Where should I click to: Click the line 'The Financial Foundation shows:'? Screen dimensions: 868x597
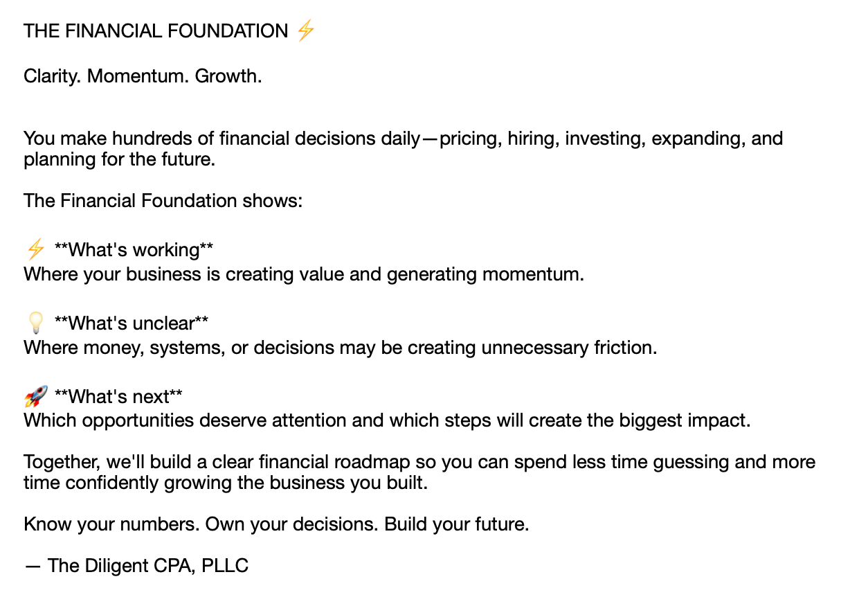tap(163, 201)
